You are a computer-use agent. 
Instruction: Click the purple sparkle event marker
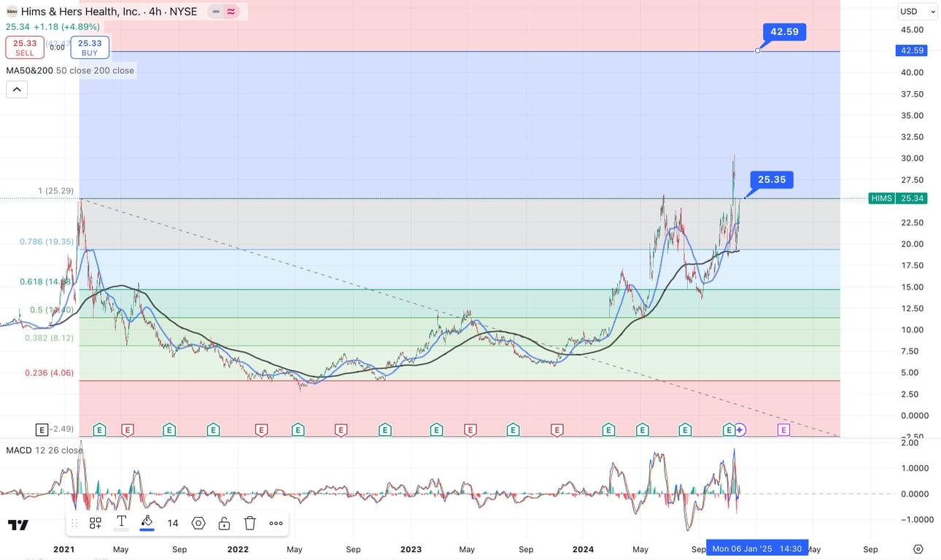pyautogui.click(x=740, y=430)
